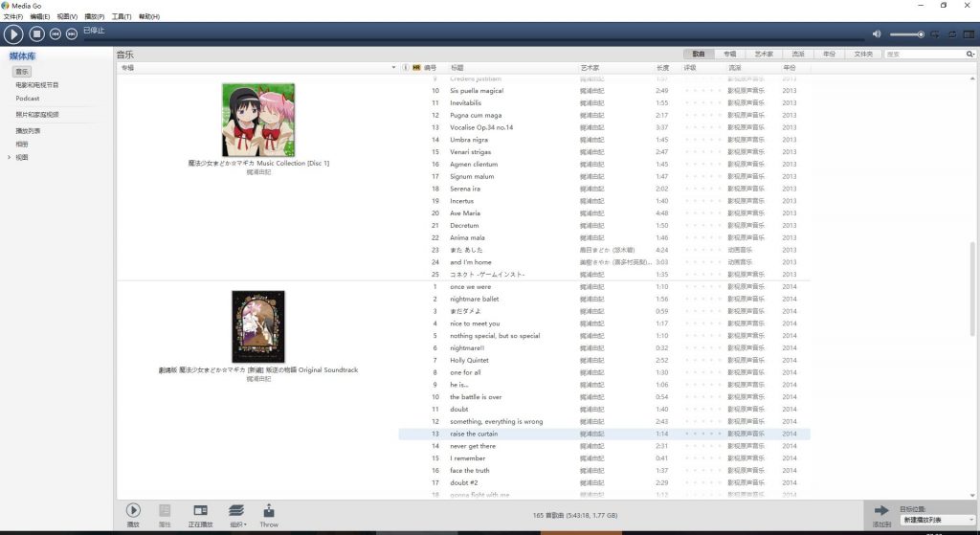Select the Original Soundtrack album cover

click(x=258, y=327)
